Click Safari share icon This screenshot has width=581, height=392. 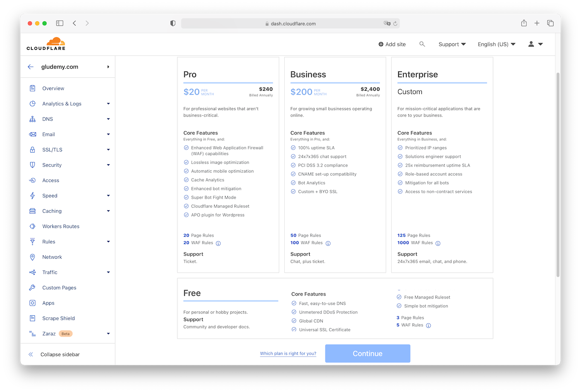[x=524, y=23]
